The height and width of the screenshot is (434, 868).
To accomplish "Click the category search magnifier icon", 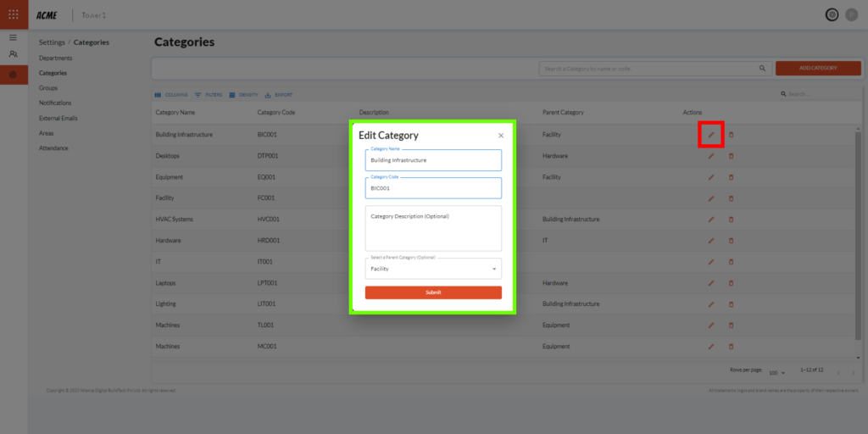I will coord(761,68).
